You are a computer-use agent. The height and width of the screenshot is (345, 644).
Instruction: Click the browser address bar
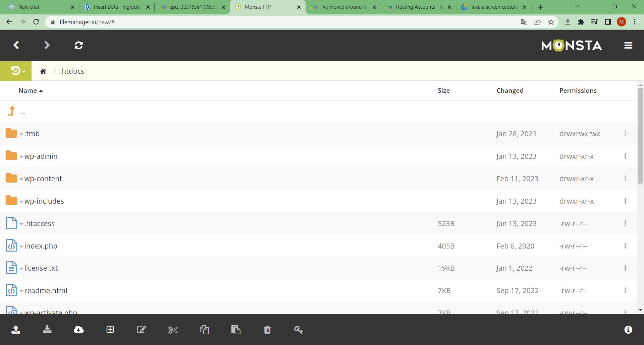268,22
